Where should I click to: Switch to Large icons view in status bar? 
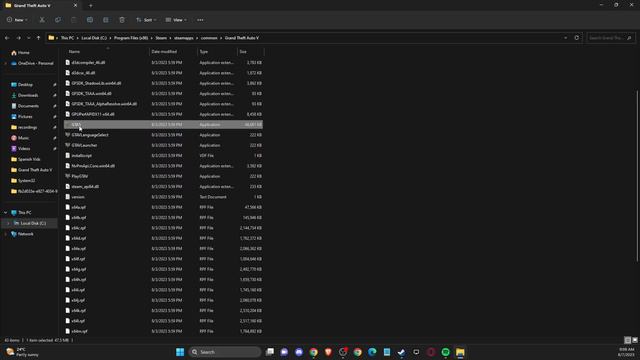[x=634, y=340]
